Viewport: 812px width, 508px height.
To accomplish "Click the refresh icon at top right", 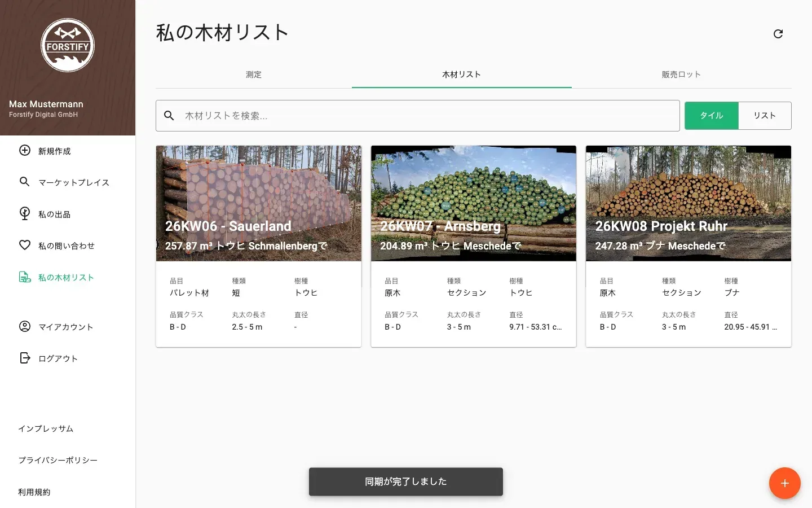I will [x=778, y=34].
